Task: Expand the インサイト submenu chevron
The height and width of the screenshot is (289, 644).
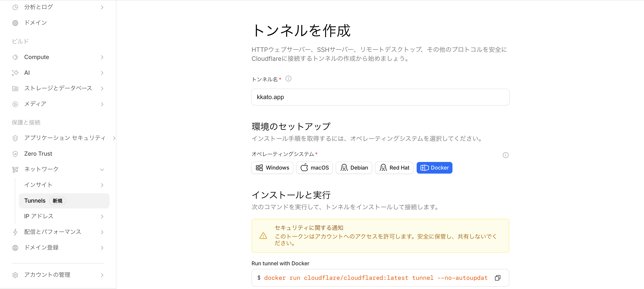Action: (x=102, y=185)
